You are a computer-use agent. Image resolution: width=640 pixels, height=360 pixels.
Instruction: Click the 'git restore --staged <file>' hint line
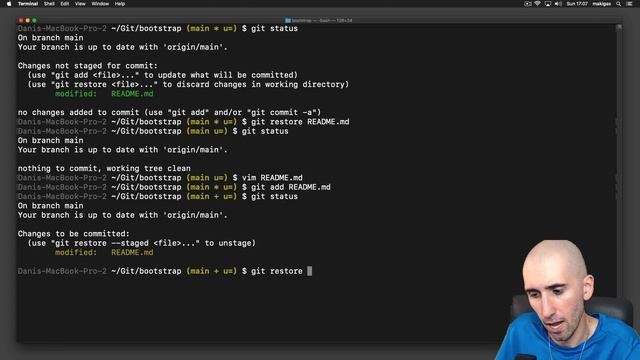[x=142, y=243]
